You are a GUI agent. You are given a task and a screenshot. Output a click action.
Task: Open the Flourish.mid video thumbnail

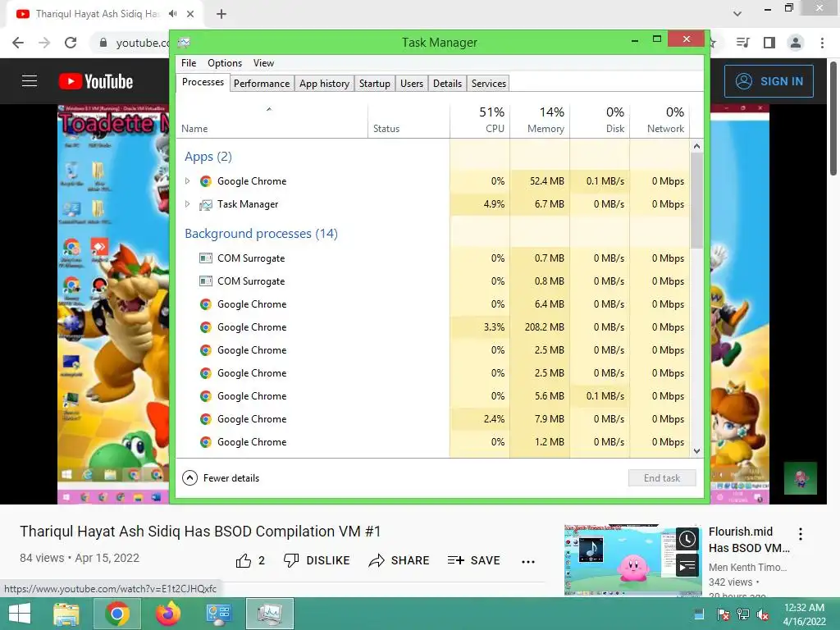(632, 560)
